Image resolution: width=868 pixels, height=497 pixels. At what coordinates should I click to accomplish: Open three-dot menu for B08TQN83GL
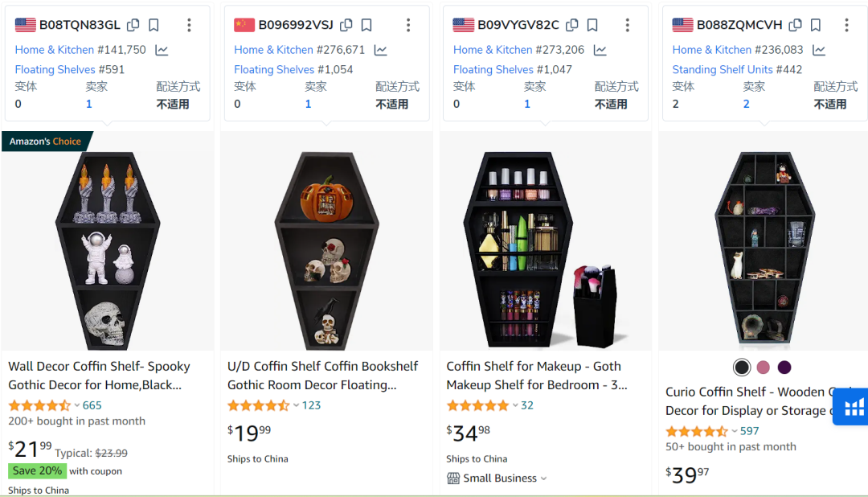190,26
